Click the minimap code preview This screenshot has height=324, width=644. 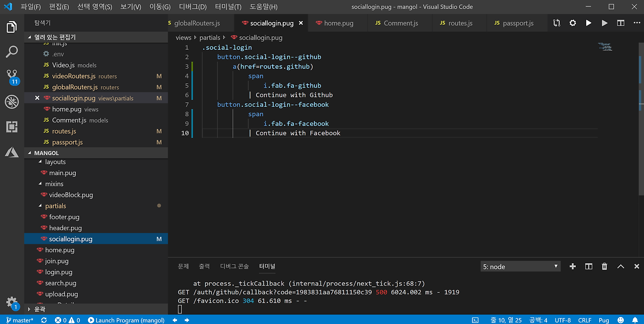605,47
